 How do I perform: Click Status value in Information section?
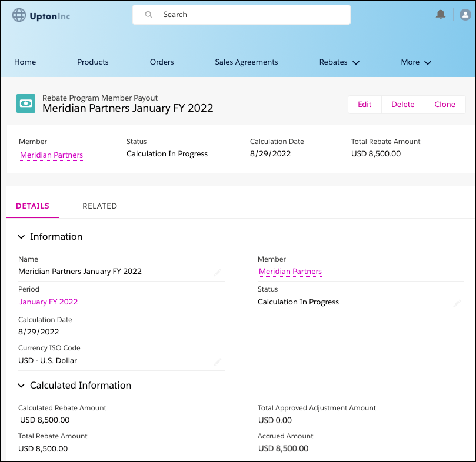(x=298, y=302)
